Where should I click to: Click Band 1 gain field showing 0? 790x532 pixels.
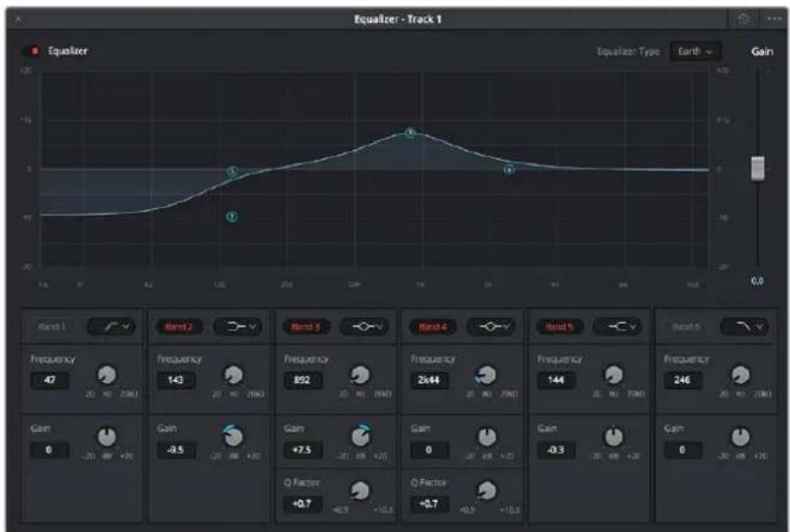point(49,450)
